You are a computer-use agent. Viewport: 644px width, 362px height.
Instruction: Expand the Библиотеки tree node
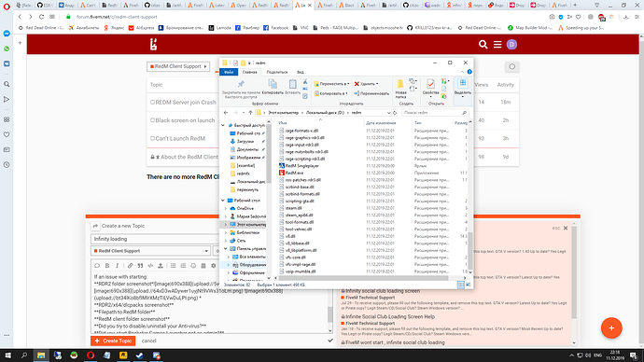tap(226, 232)
